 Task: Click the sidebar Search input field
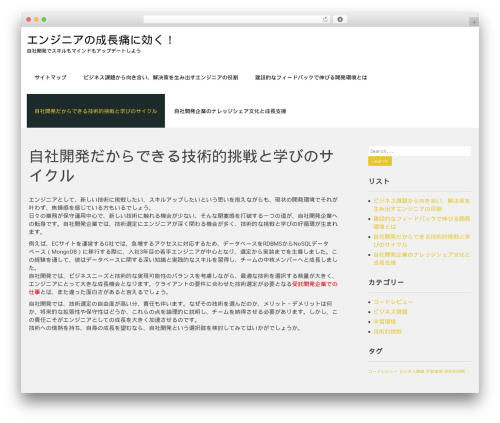tap(420, 151)
